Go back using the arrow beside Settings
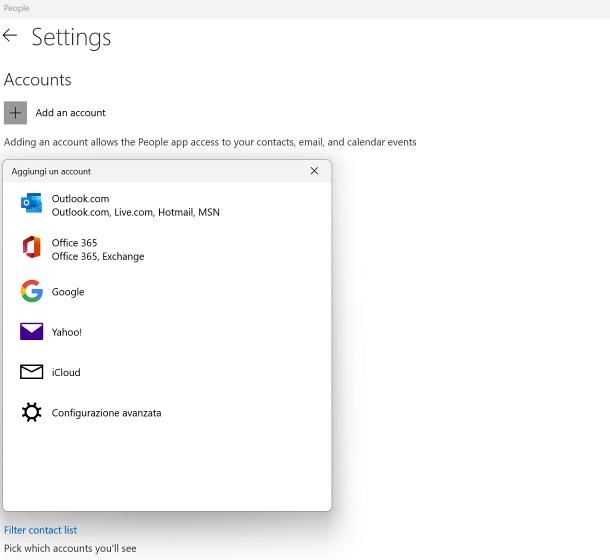The image size is (610, 560). point(10,35)
